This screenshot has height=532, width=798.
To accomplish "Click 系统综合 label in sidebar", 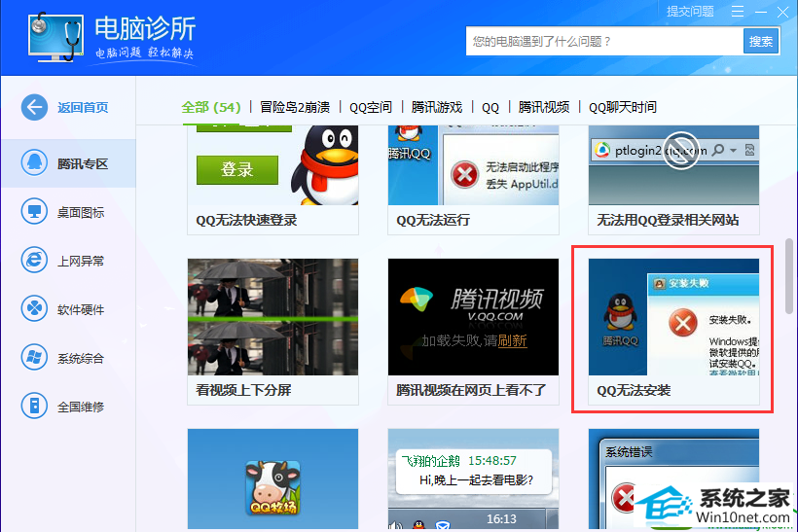I will [81, 358].
